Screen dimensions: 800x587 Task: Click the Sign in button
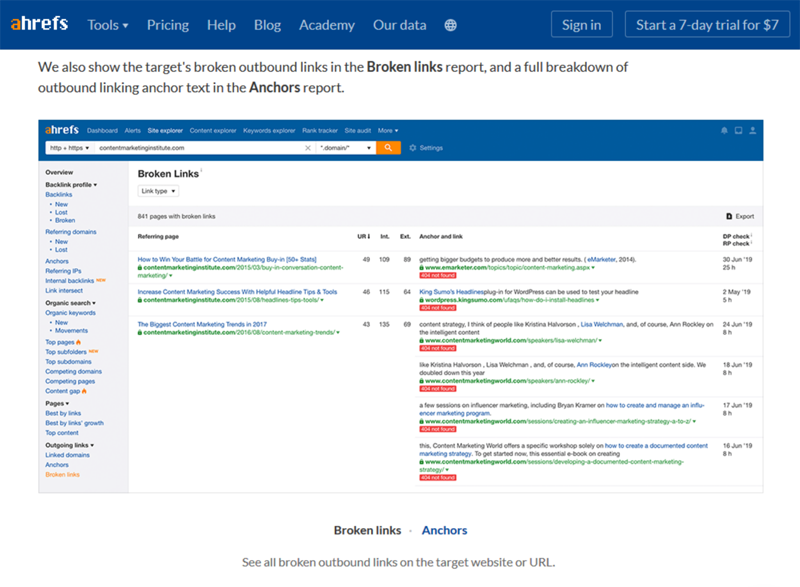tap(582, 24)
